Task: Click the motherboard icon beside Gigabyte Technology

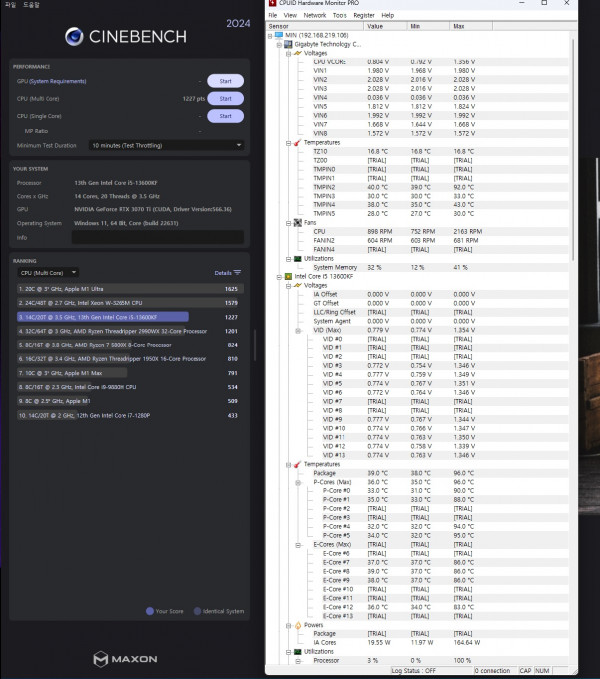Action: pyautogui.click(x=288, y=44)
